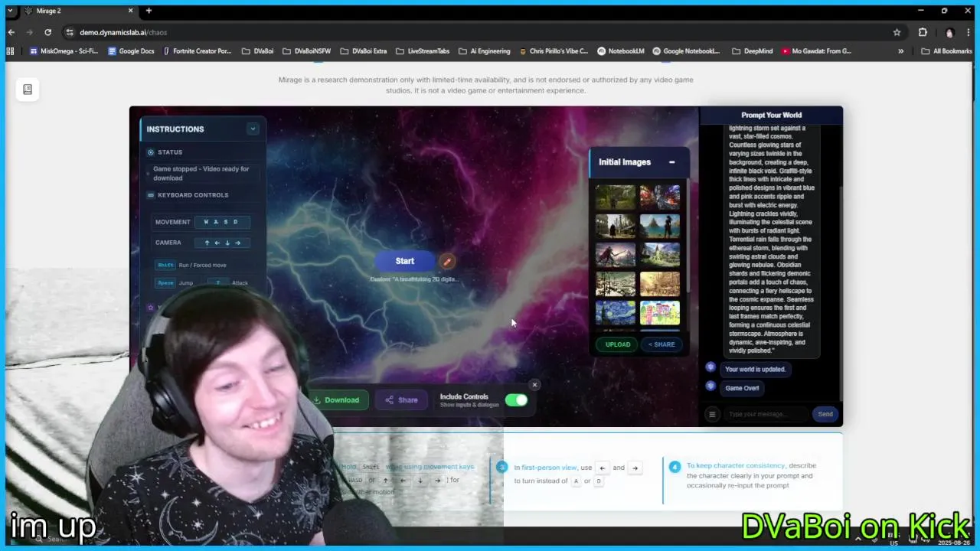Click the blue Start button

tap(405, 261)
